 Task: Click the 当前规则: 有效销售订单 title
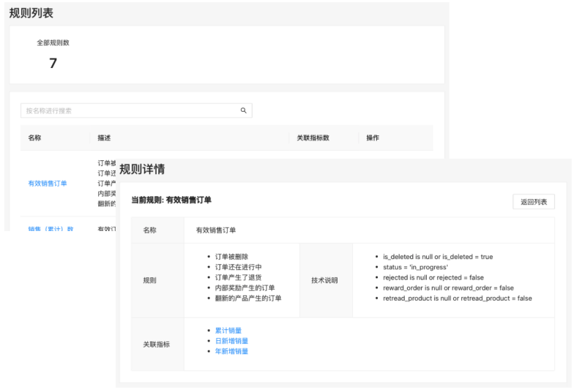pyautogui.click(x=171, y=200)
